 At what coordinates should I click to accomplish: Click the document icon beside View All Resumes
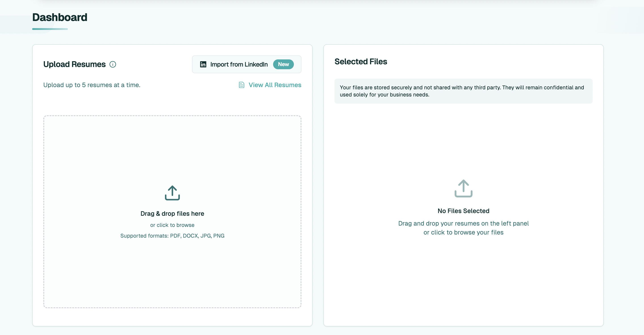tap(241, 85)
